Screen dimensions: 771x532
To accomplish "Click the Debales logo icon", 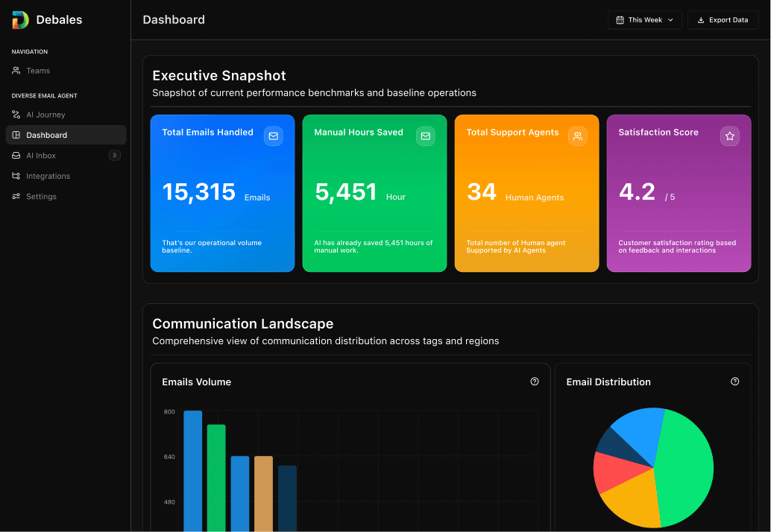I will tap(19, 19).
